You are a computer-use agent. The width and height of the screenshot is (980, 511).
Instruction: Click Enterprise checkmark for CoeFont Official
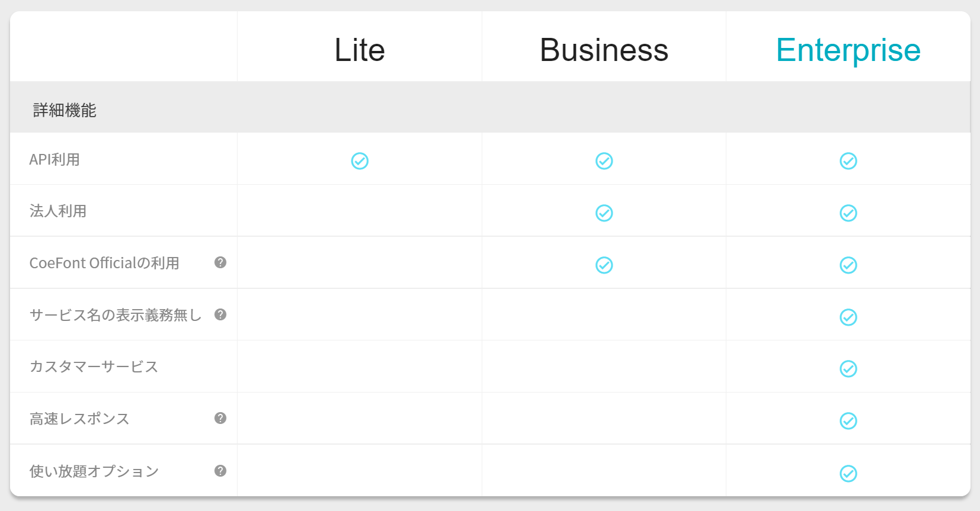pos(848,265)
